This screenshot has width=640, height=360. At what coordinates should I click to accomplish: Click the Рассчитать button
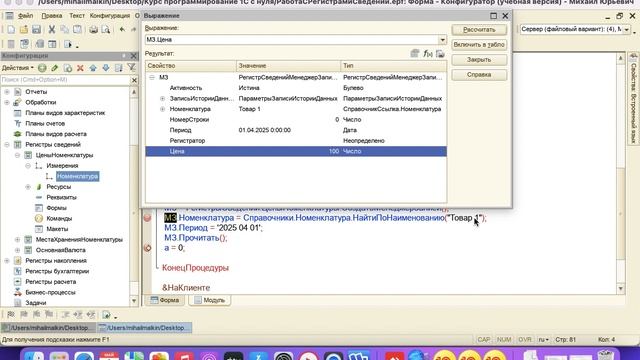tap(479, 29)
